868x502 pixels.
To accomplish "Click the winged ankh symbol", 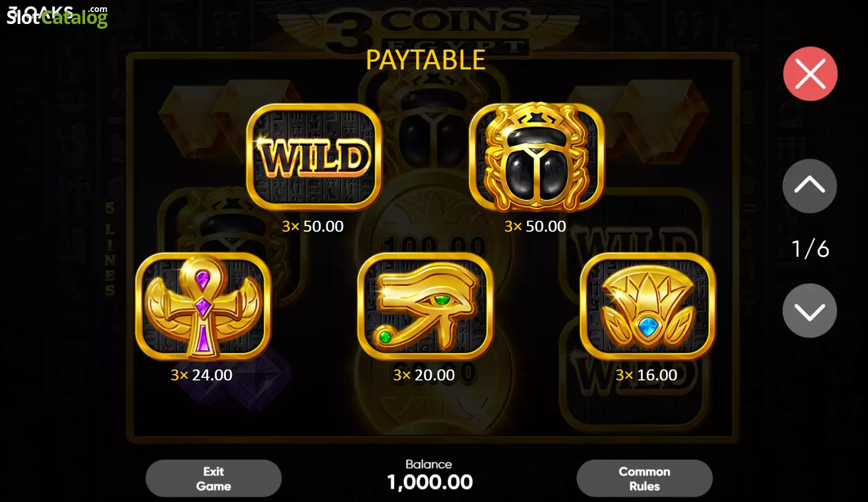I will click(203, 306).
